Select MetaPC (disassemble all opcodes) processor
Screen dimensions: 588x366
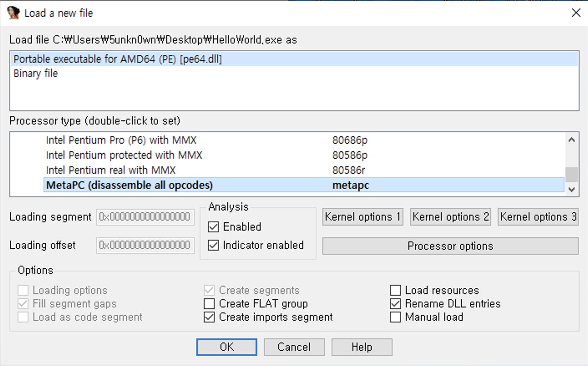304,185
